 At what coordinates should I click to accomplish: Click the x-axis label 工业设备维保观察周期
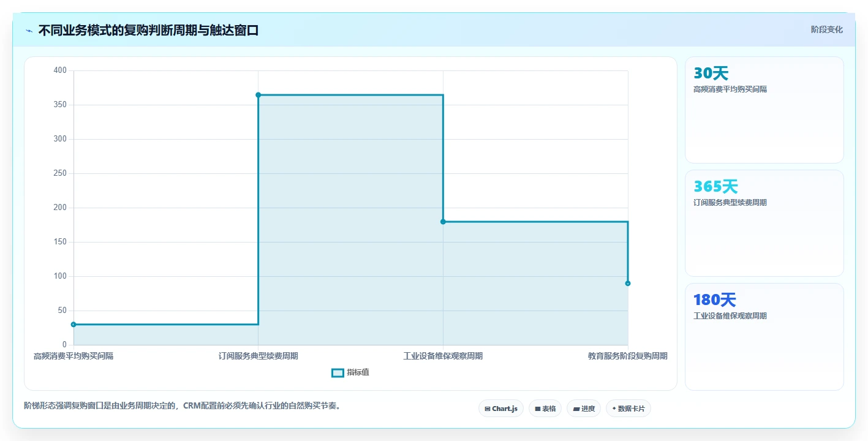coord(443,356)
